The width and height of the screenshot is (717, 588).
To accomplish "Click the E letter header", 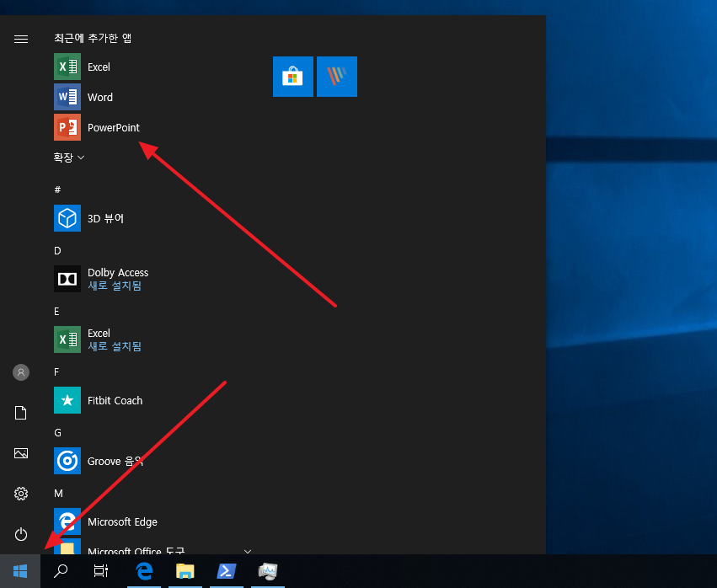I will coord(56,312).
